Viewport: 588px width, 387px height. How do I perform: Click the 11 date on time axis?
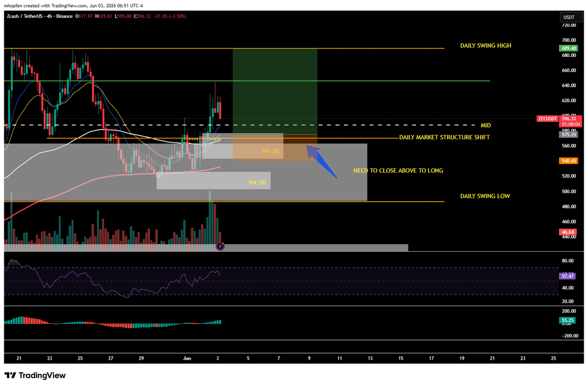click(x=340, y=359)
